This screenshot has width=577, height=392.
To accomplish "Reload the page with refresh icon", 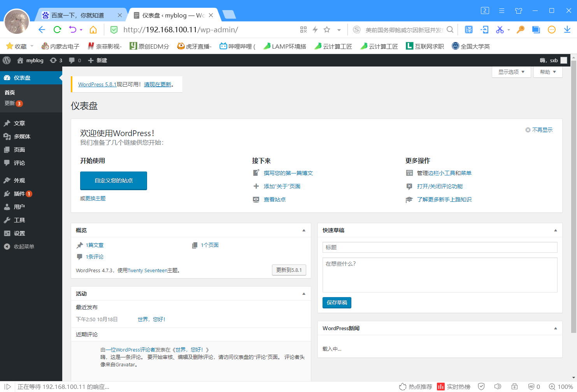I will [x=57, y=30].
